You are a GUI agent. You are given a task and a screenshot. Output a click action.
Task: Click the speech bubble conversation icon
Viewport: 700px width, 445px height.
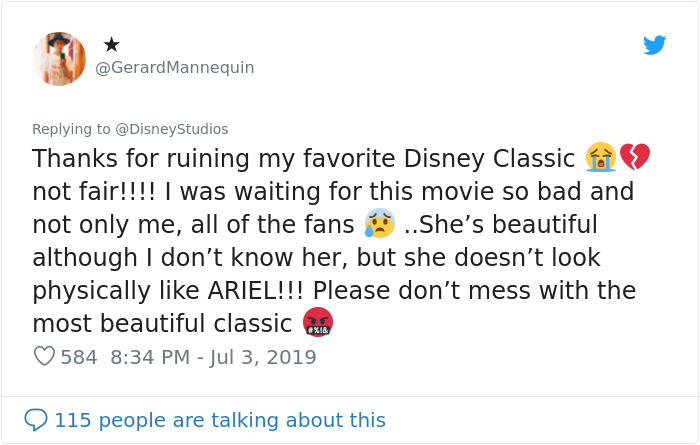coord(36,420)
